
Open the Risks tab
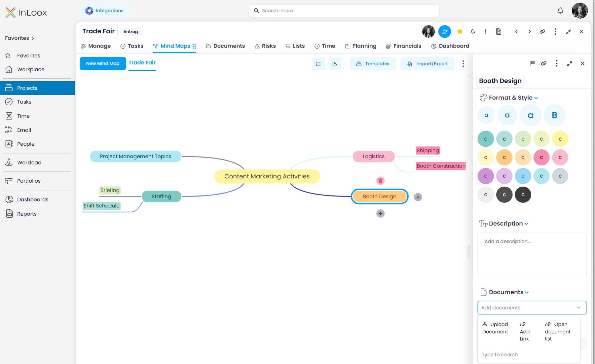(x=265, y=46)
